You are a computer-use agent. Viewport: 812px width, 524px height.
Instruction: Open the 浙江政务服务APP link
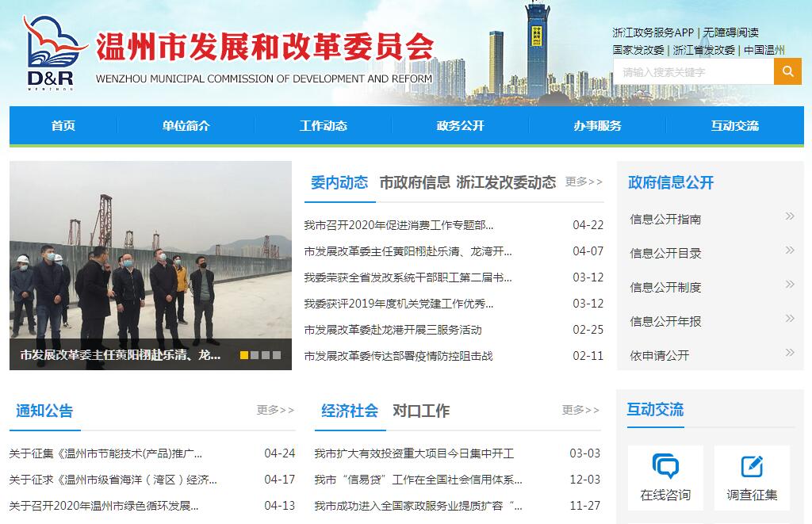652,33
